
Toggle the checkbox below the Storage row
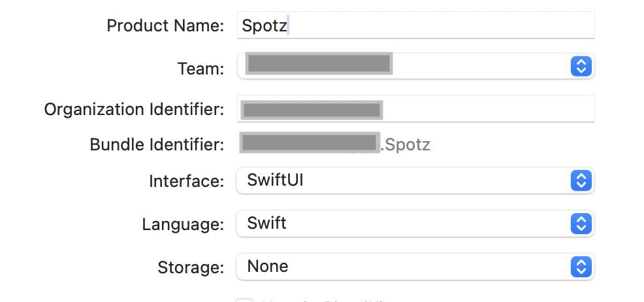pos(244,300)
